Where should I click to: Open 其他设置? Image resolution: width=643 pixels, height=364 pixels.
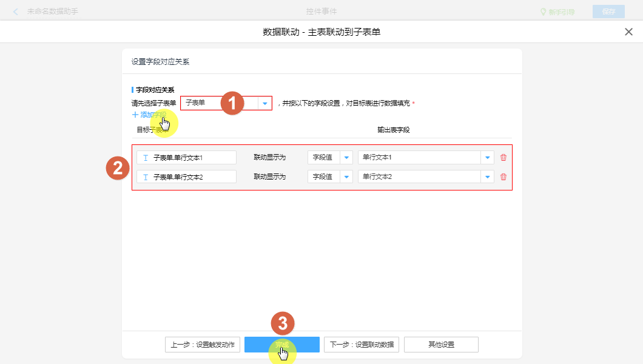(x=441, y=345)
